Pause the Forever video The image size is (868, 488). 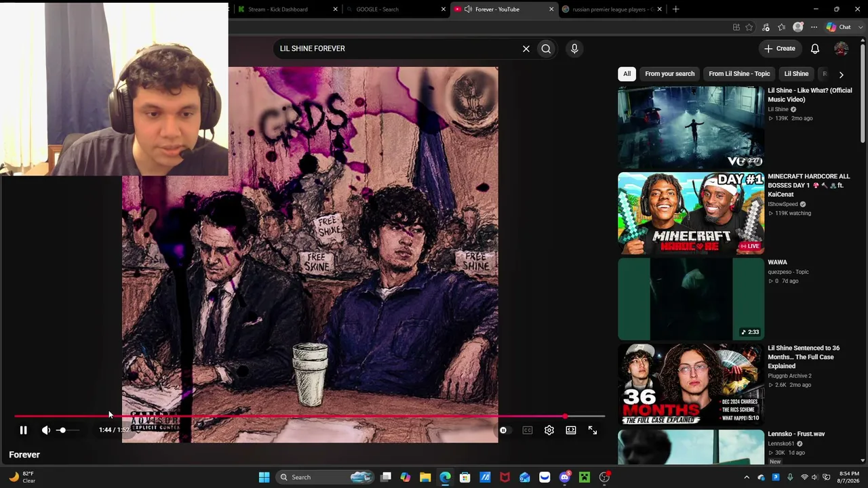point(23,430)
